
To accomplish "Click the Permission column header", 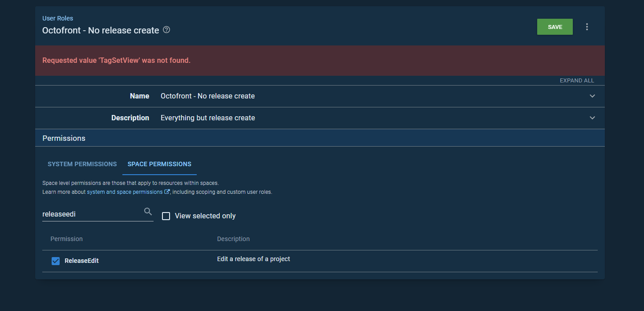I will point(66,239).
